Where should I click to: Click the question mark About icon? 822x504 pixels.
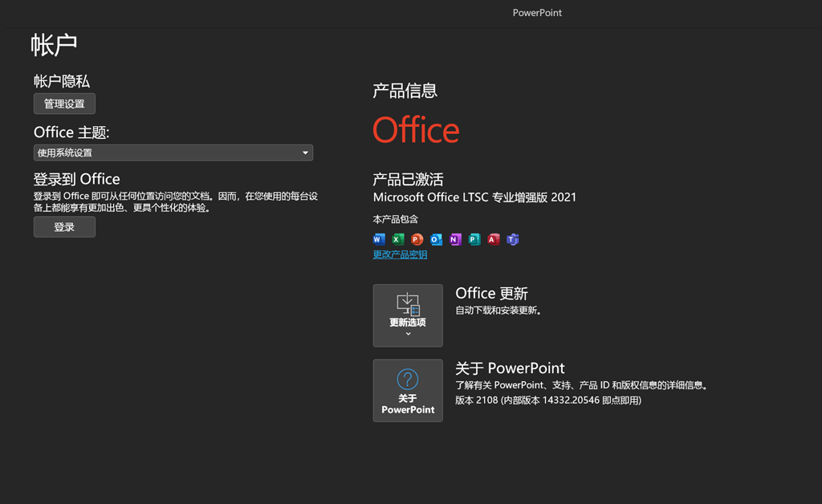tap(407, 380)
